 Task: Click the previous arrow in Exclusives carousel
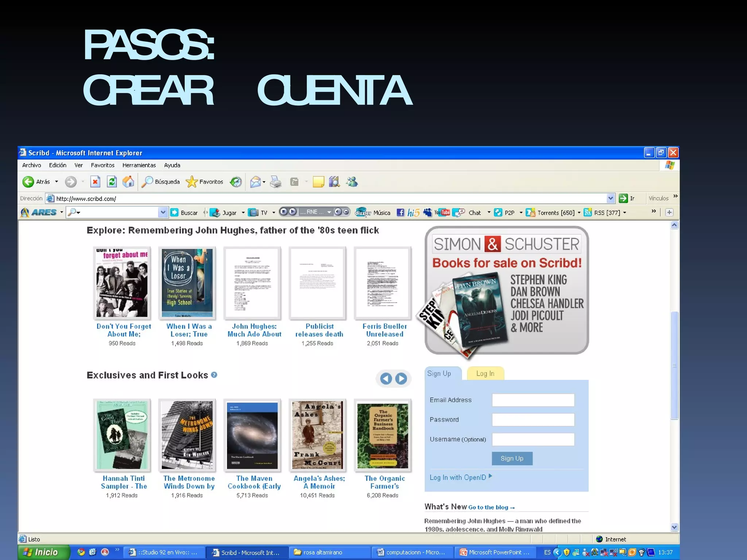click(386, 379)
